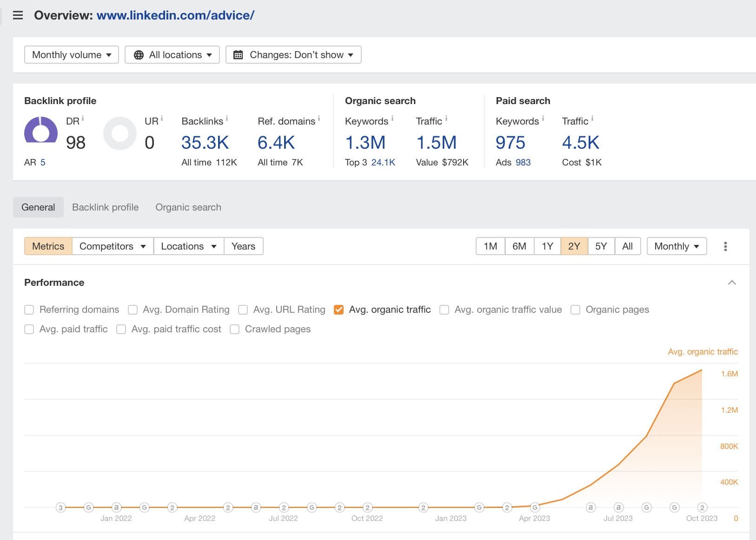Click the All time 112K backlinks text

(209, 162)
